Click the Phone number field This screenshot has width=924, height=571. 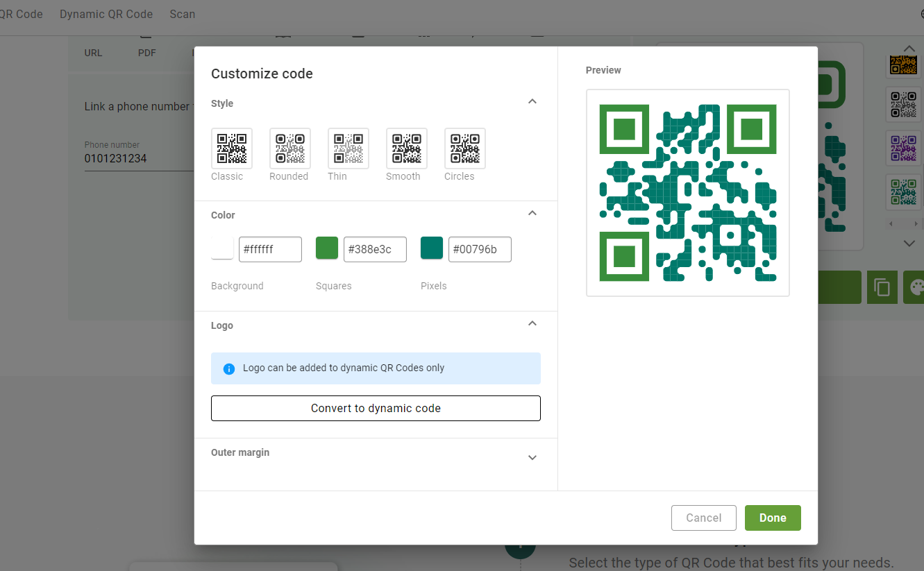(x=139, y=158)
